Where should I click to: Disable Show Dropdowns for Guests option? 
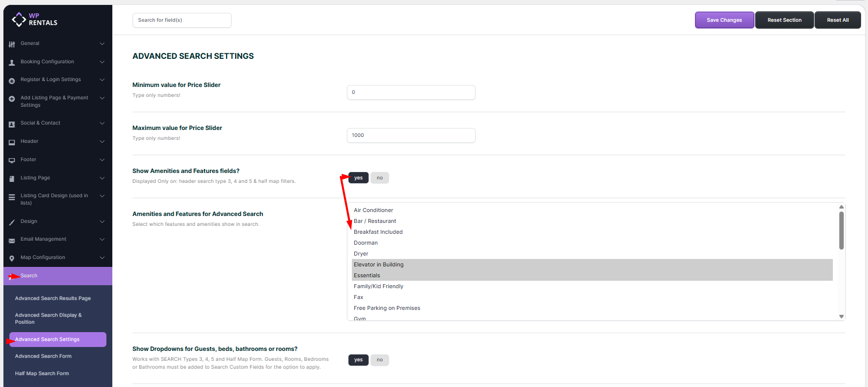(380, 360)
